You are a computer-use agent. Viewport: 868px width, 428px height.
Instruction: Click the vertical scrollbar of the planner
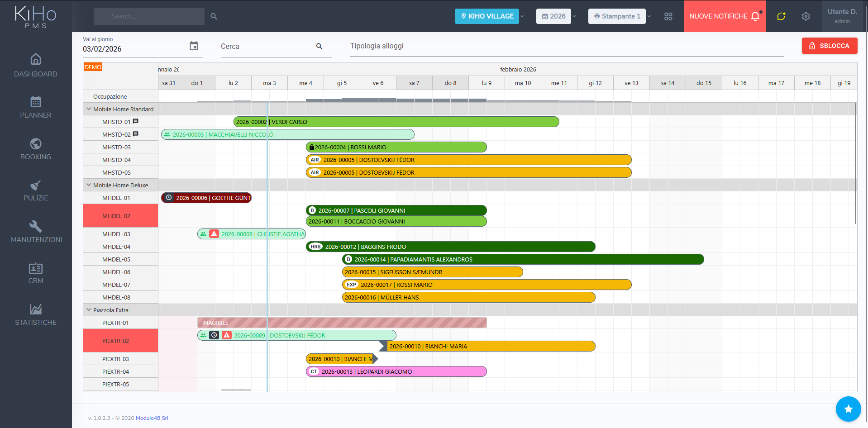tap(855, 163)
